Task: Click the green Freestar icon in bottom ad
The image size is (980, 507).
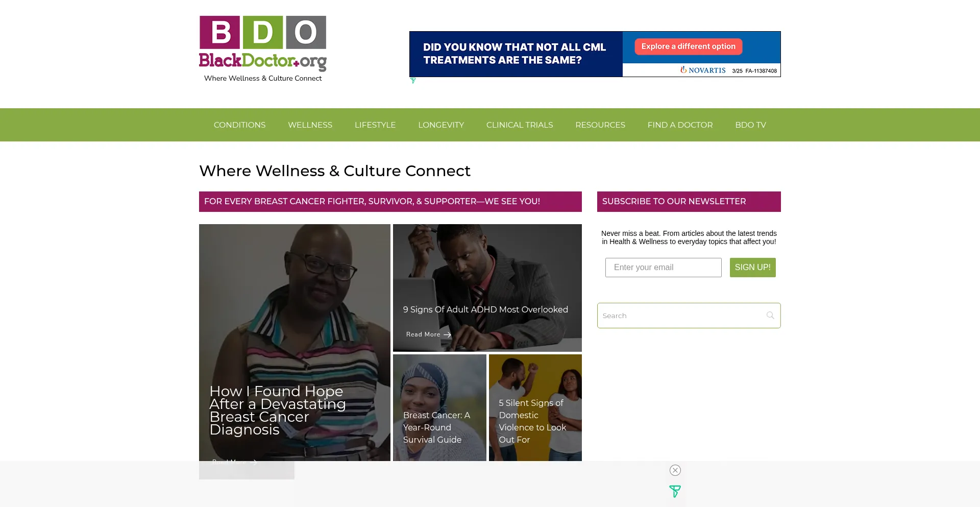Action: (675, 491)
